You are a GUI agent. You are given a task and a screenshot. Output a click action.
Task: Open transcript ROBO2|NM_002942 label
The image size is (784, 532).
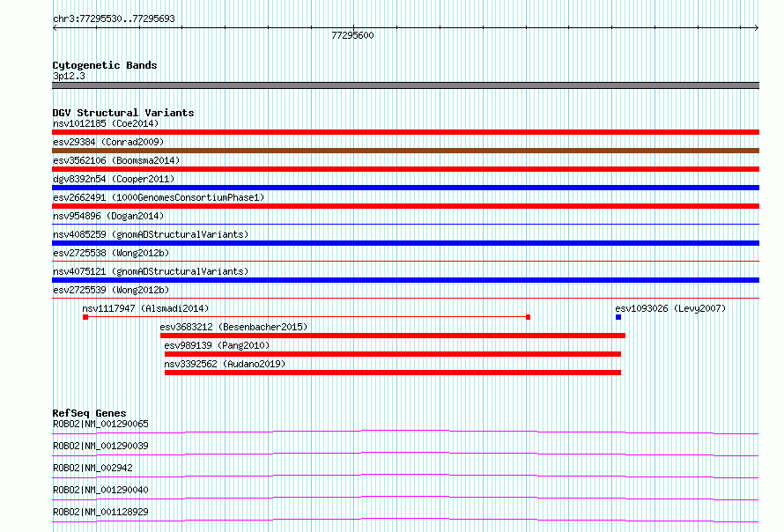coord(92,468)
